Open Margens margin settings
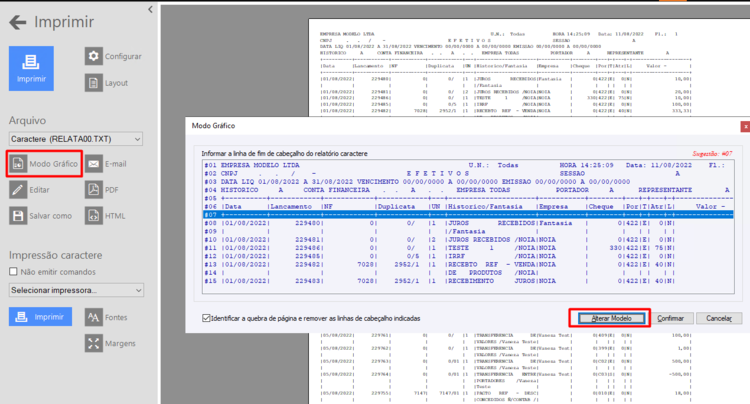The height and width of the screenshot is (404, 750). (94, 343)
